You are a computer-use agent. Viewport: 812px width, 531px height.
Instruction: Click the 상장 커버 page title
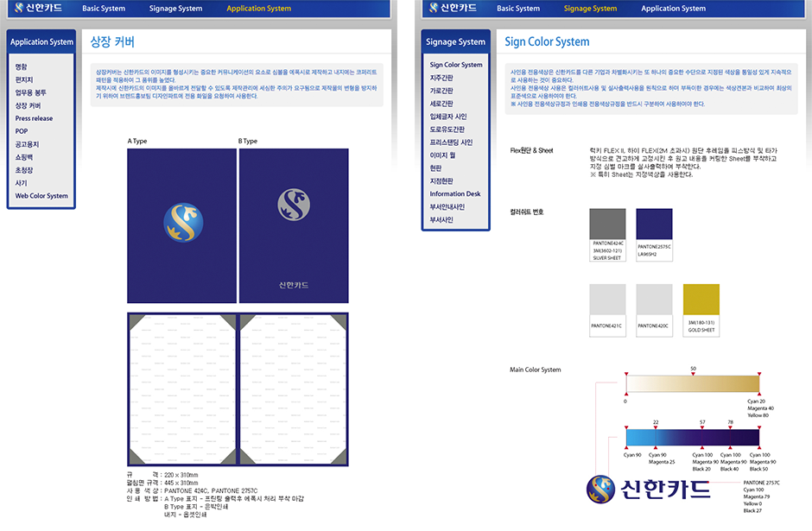pyautogui.click(x=112, y=42)
